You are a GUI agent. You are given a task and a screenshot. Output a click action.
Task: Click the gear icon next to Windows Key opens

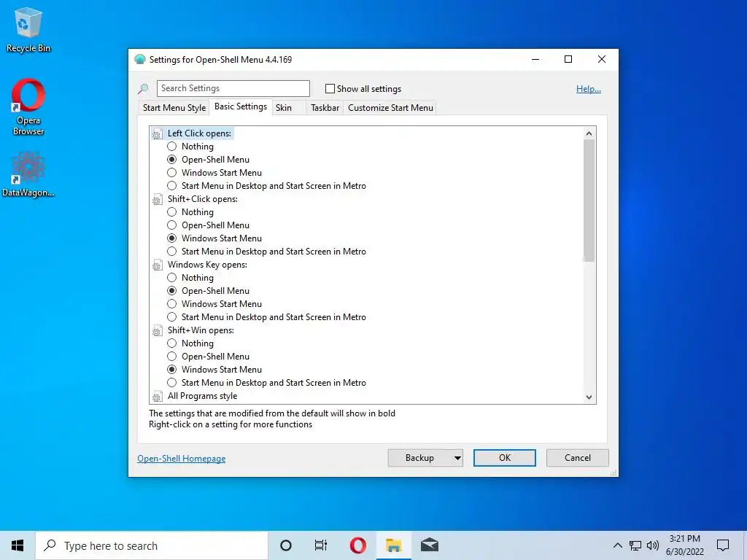coord(157,265)
